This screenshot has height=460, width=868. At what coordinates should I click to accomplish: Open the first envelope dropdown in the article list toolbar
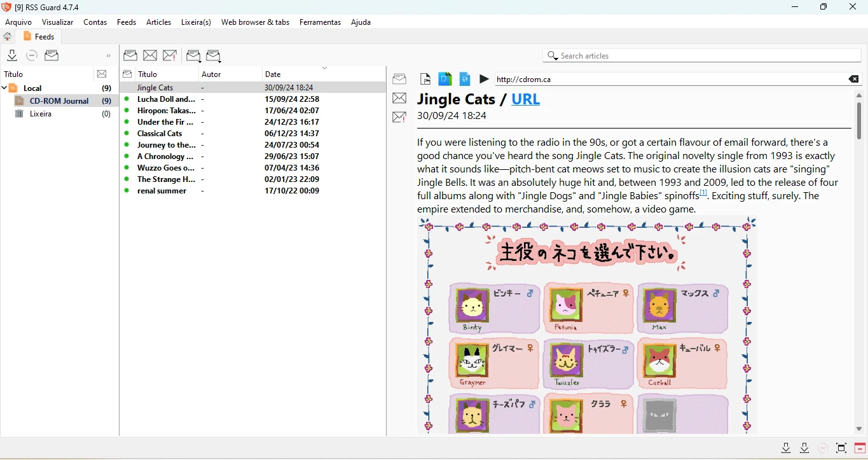pyautogui.click(x=193, y=56)
